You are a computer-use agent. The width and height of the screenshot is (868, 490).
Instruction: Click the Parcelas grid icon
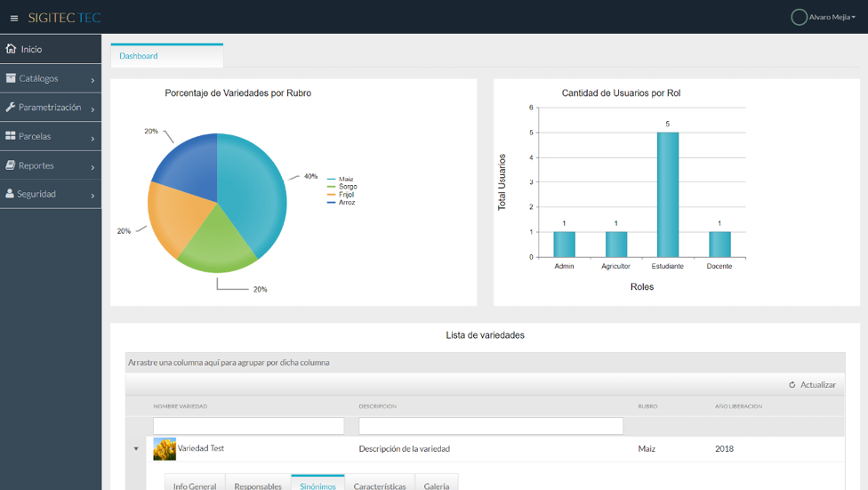(11, 136)
